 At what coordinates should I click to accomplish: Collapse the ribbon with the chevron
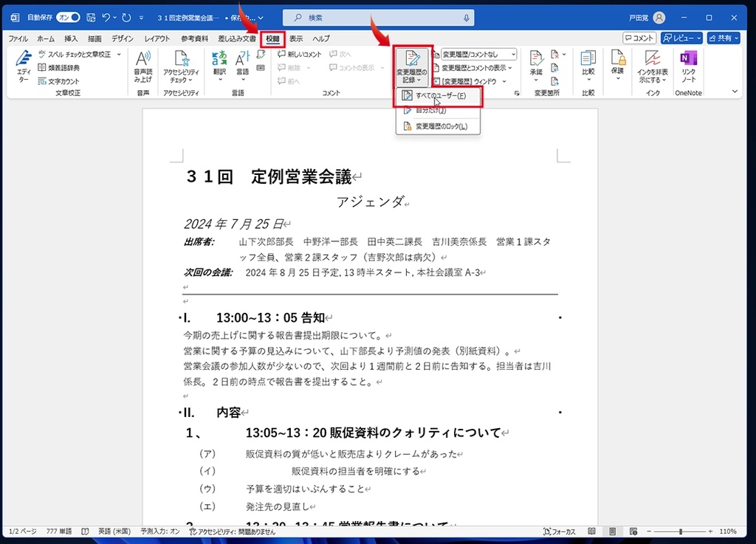735,92
